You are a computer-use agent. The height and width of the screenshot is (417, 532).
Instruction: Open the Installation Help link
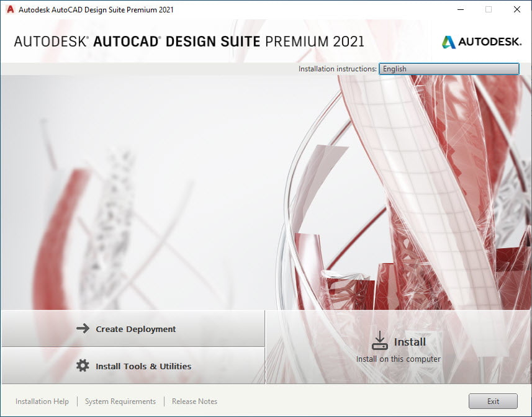42,401
